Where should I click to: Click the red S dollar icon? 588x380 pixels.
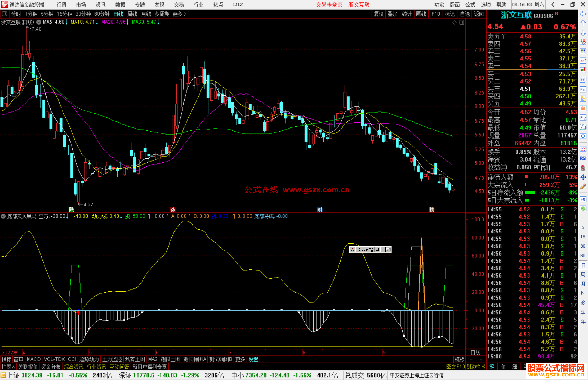583,168
